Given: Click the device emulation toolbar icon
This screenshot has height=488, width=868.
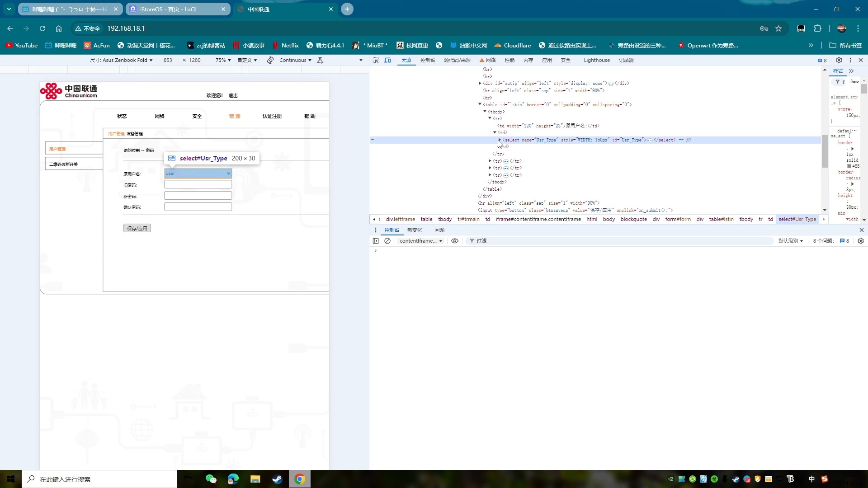Looking at the screenshot, I should click(x=388, y=60).
